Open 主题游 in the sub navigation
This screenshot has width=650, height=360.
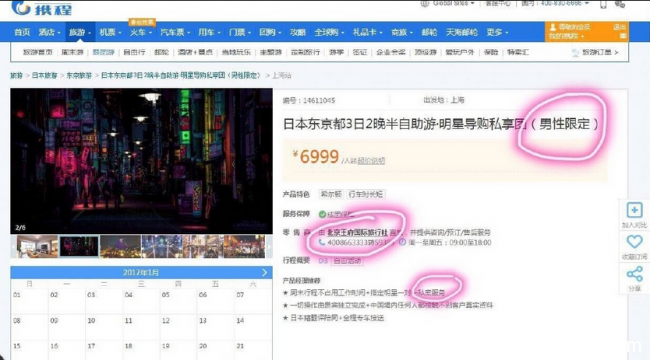pos(271,52)
